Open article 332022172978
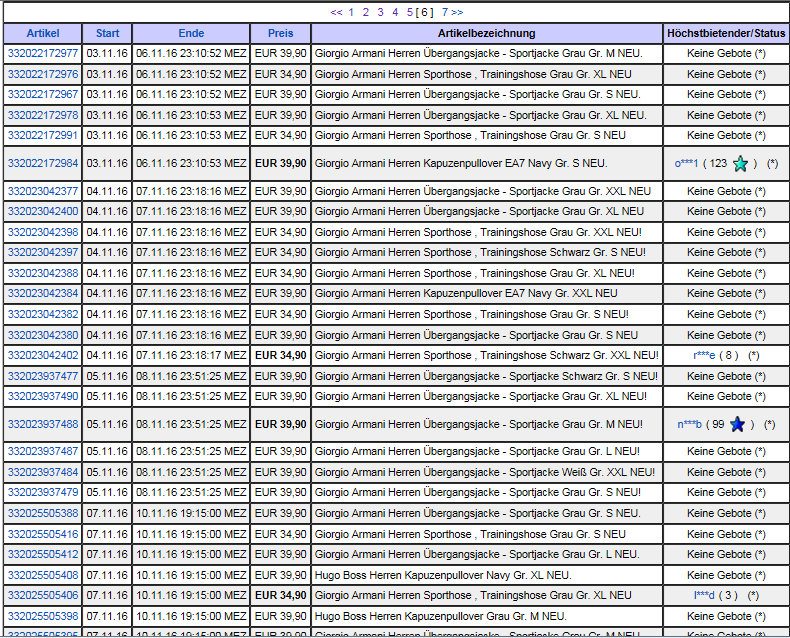Image resolution: width=790 pixels, height=638 pixels. click(x=43, y=115)
